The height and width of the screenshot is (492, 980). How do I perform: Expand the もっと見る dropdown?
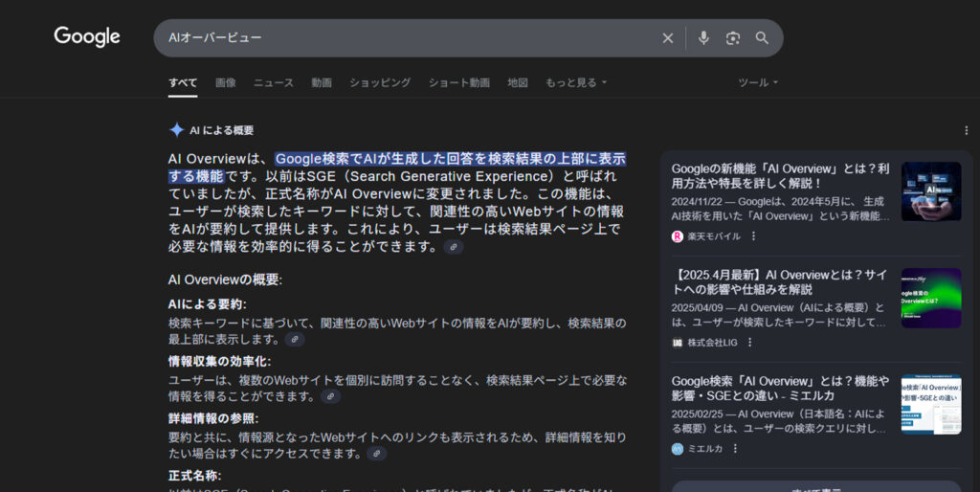(575, 82)
